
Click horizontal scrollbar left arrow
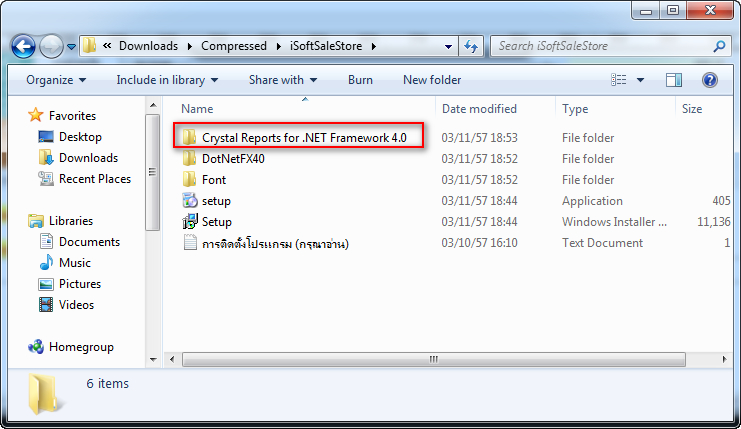172,360
